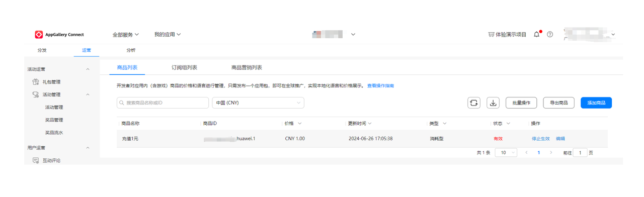Image resolution: width=644 pixels, height=197 pixels.
Task: Click the 礼包管理 gift icon
Action: coord(36,82)
